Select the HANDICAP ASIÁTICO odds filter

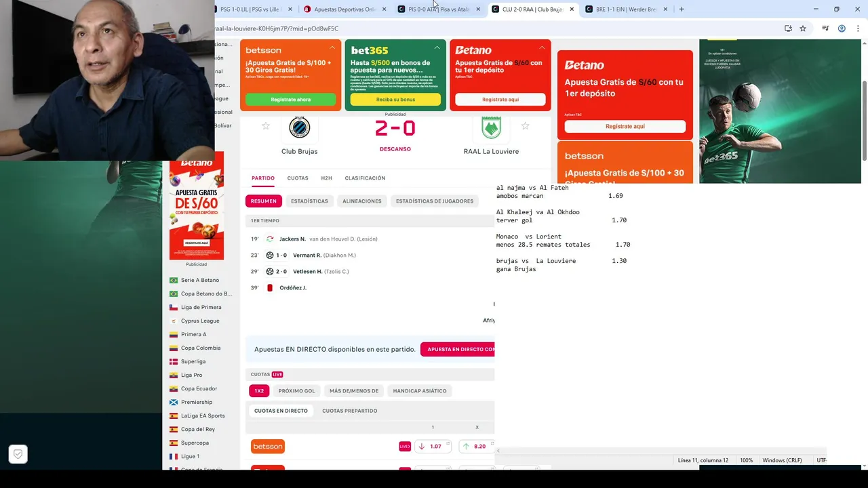420,391
